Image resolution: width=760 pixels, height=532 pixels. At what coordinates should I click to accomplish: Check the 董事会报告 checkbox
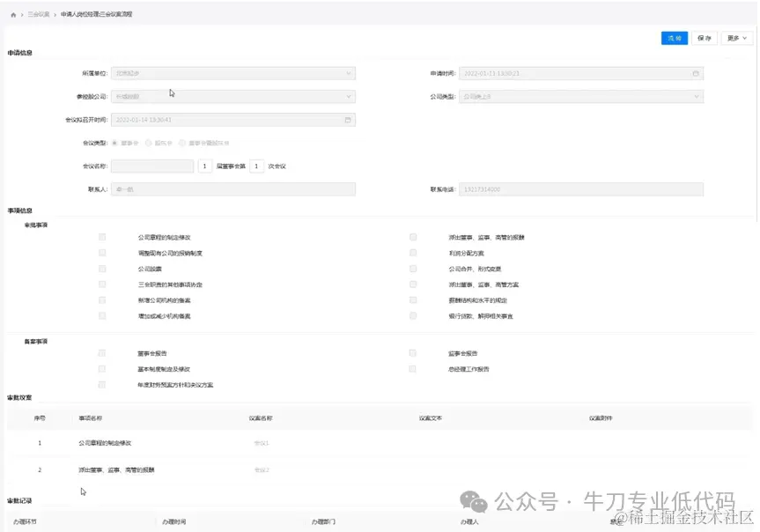(102, 353)
